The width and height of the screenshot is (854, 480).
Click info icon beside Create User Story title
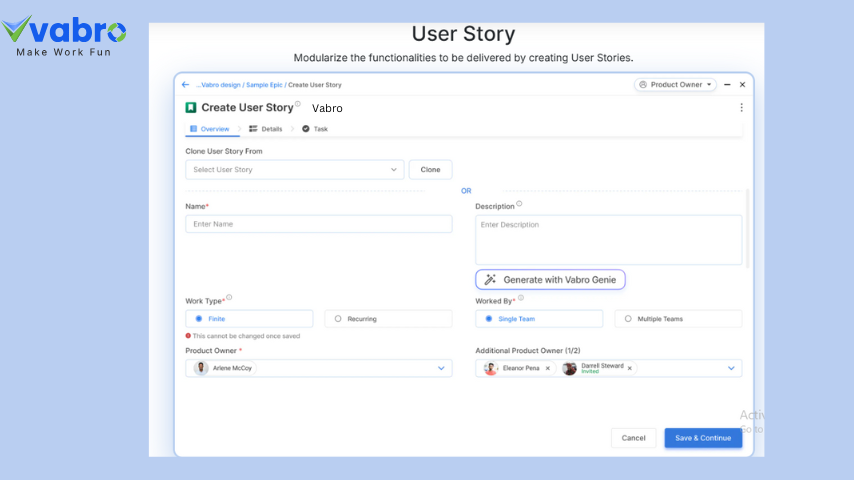pyautogui.click(x=297, y=104)
